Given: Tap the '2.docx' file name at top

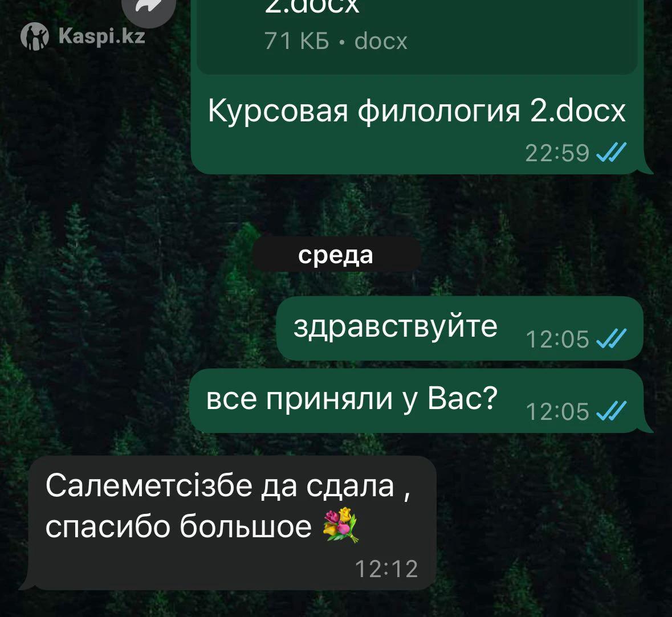Looking at the screenshot, I should coord(312,6).
